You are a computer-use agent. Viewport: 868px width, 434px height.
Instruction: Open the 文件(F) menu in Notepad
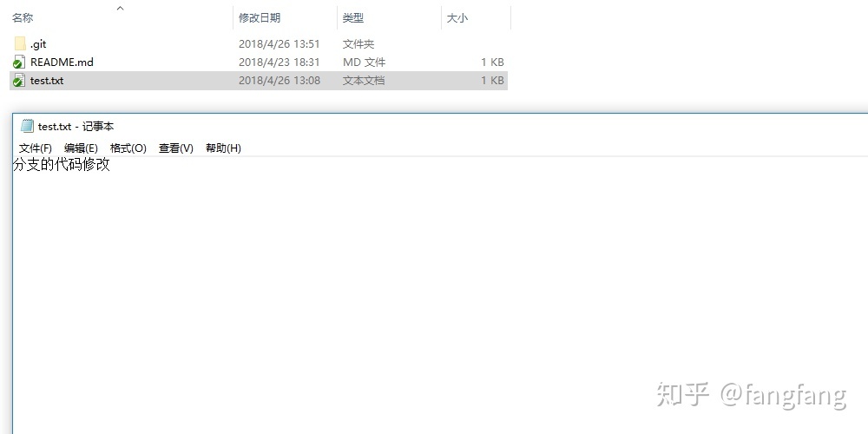tap(36, 148)
